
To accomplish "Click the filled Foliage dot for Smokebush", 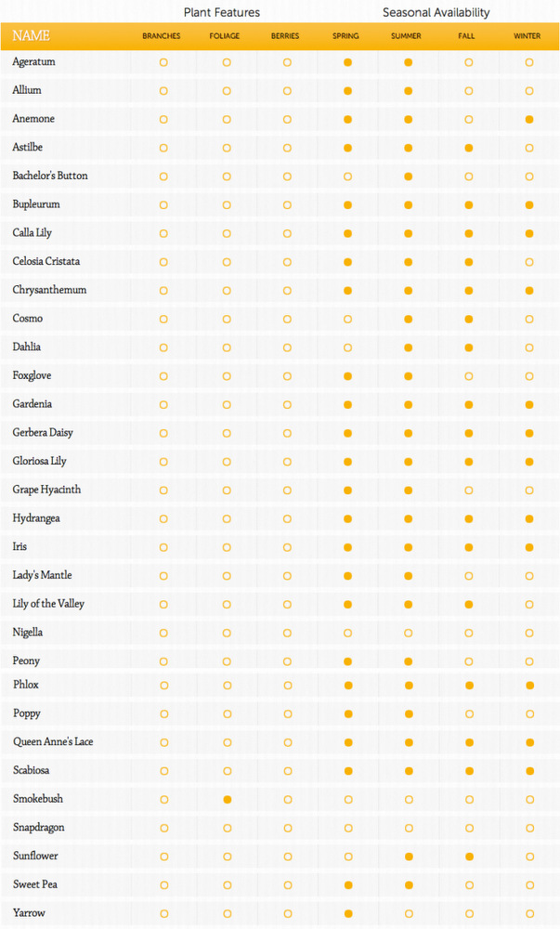I will 227,800.
